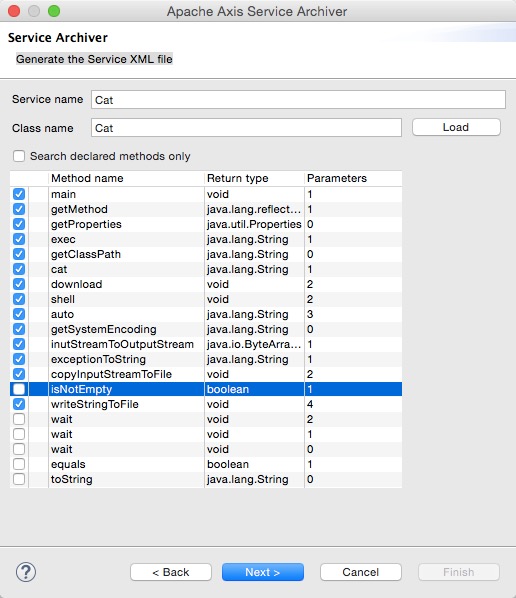Screen dimensions: 516x598
Task: Select the toString method name
Action: pyautogui.click(x=72, y=479)
